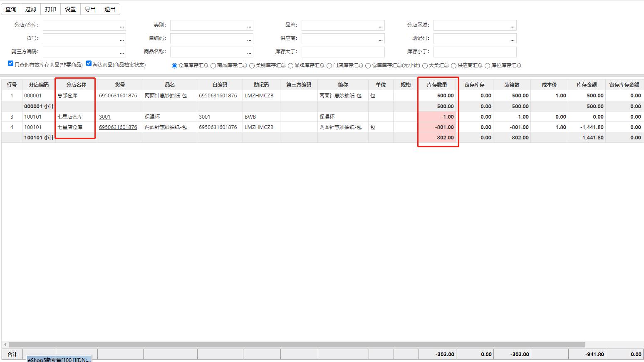Open the 过滤 (Filter) tool
The image size is (644, 362).
coord(30,9)
